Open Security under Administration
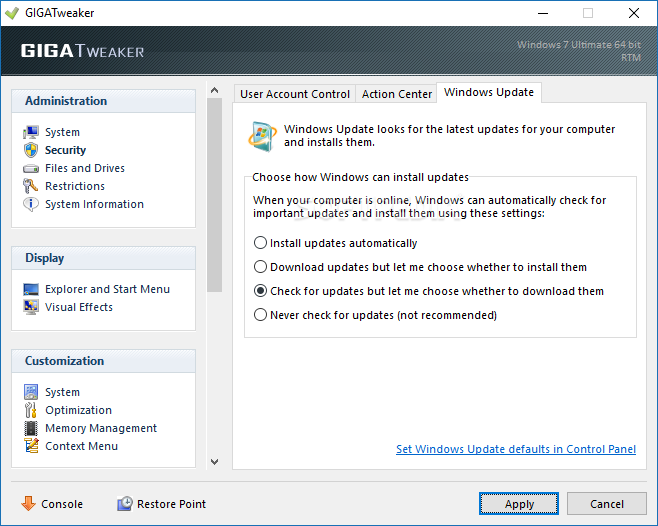Image resolution: width=658 pixels, height=526 pixels. click(65, 150)
